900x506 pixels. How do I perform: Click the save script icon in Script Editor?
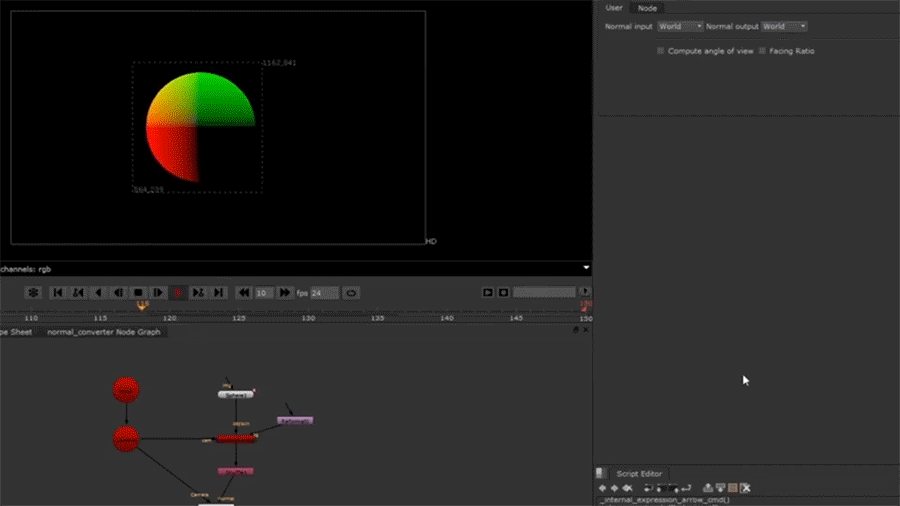click(673, 488)
